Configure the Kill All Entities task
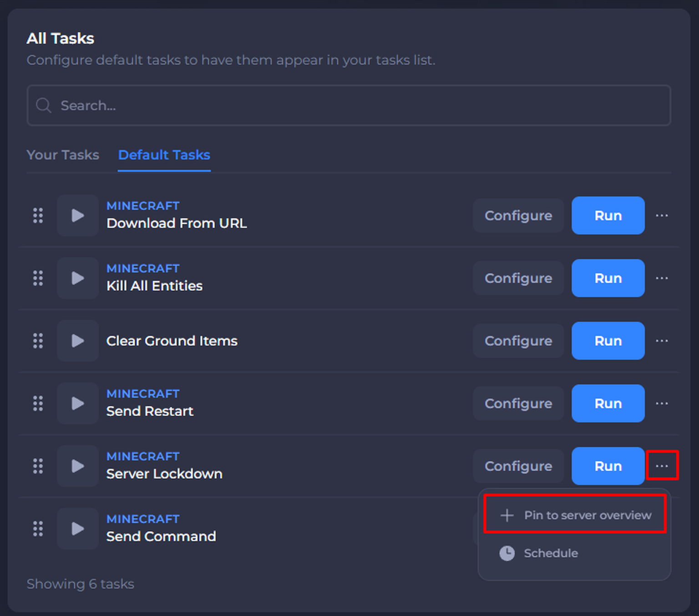Screen dimensions: 699x616 point(518,278)
